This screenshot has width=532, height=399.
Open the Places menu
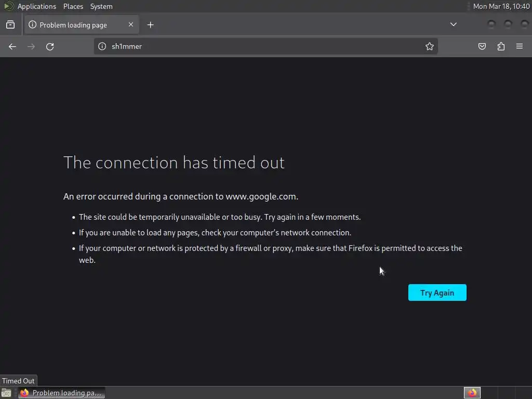[x=73, y=6]
